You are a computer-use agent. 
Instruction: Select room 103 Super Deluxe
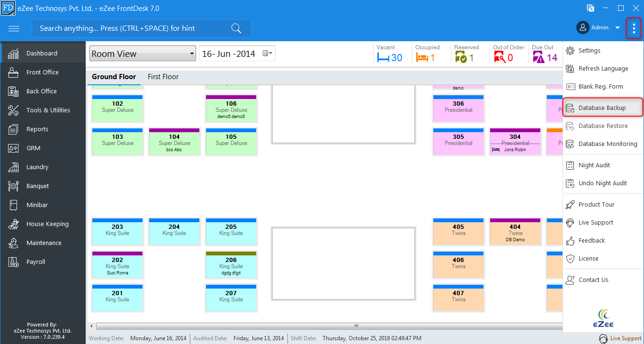click(117, 141)
